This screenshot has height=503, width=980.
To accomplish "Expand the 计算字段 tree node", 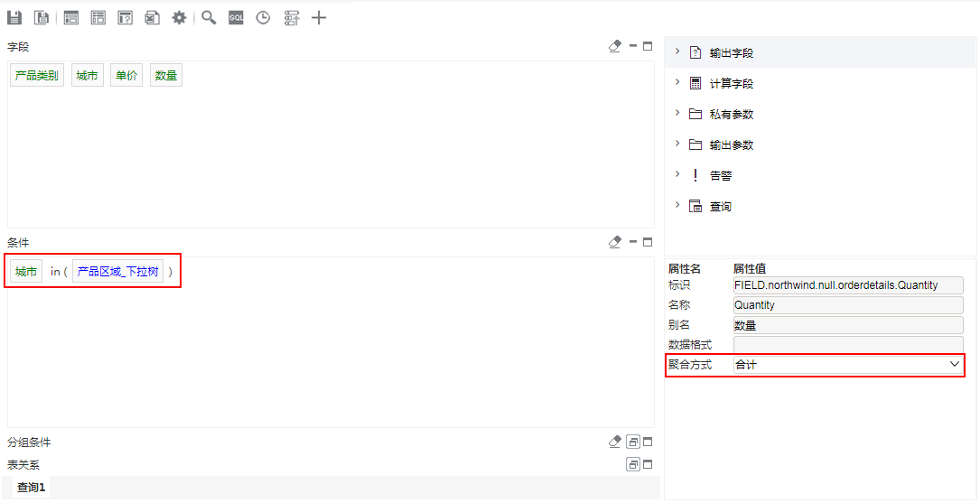I will pyautogui.click(x=677, y=82).
